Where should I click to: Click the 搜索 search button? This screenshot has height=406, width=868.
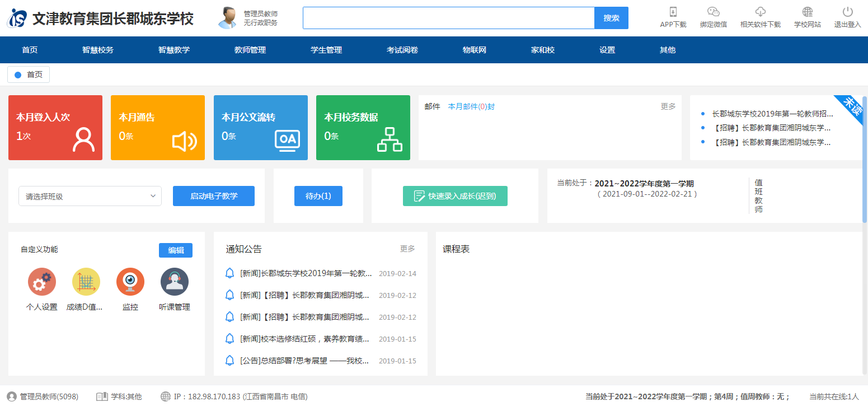[611, 18]
